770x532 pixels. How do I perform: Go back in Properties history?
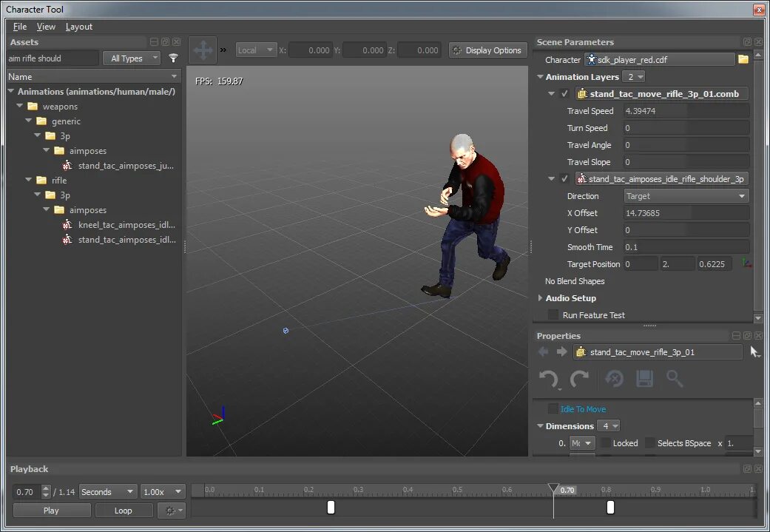click(x=543, y=351)
